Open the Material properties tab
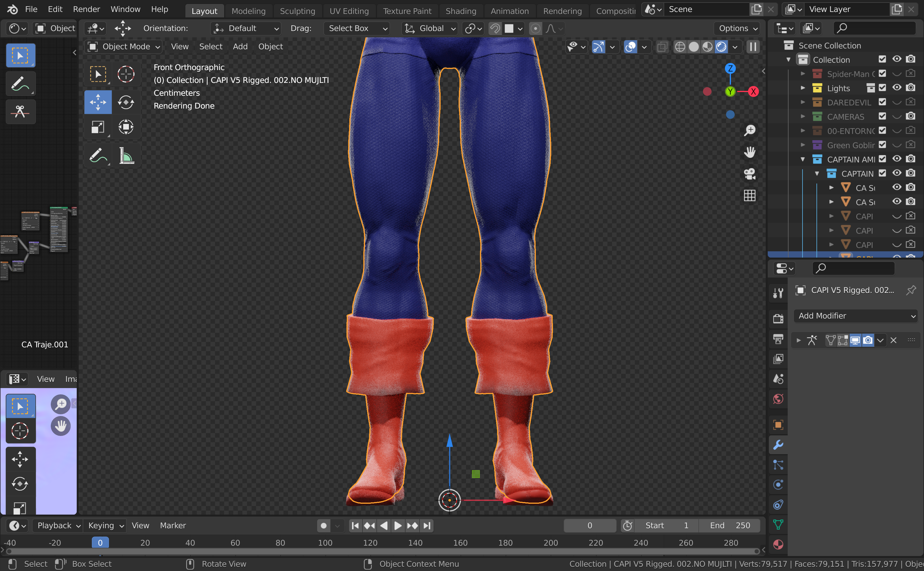The height and width of the screenshot is (571, 924). coord(778,545)
